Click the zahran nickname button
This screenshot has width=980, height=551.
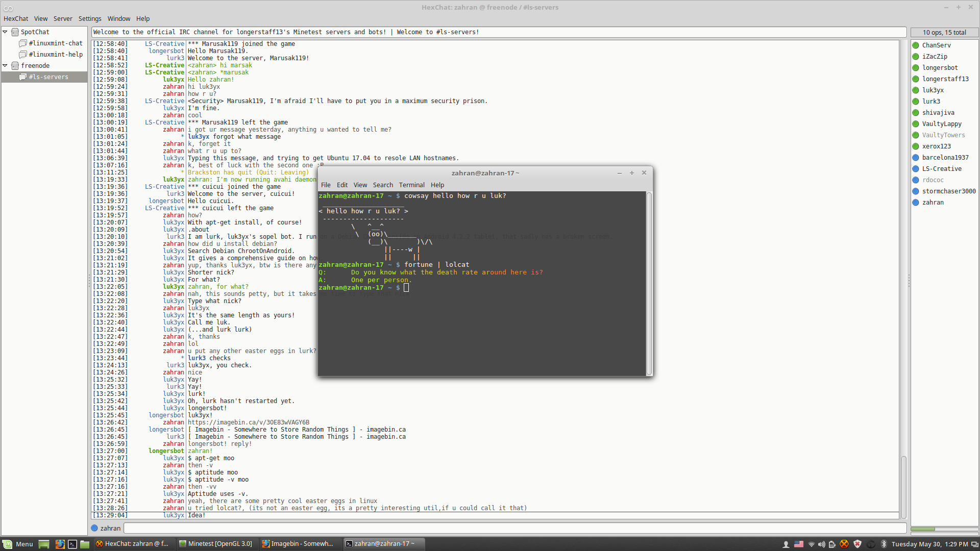(x=106, y=529)
